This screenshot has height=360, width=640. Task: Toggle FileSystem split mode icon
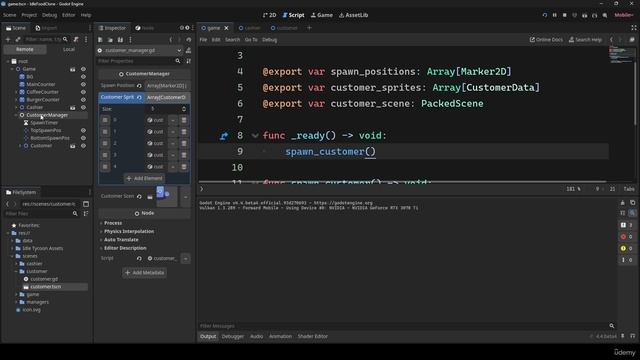coord(86,204)
